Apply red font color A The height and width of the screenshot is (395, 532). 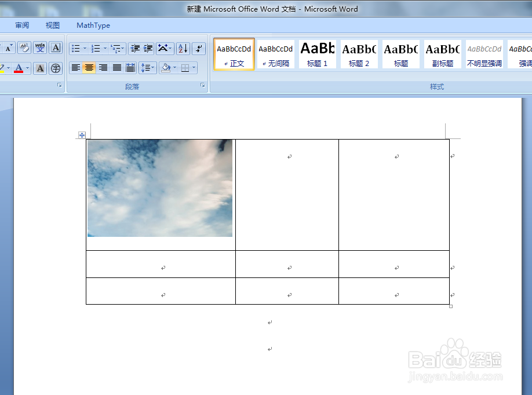tap(19, 68)
